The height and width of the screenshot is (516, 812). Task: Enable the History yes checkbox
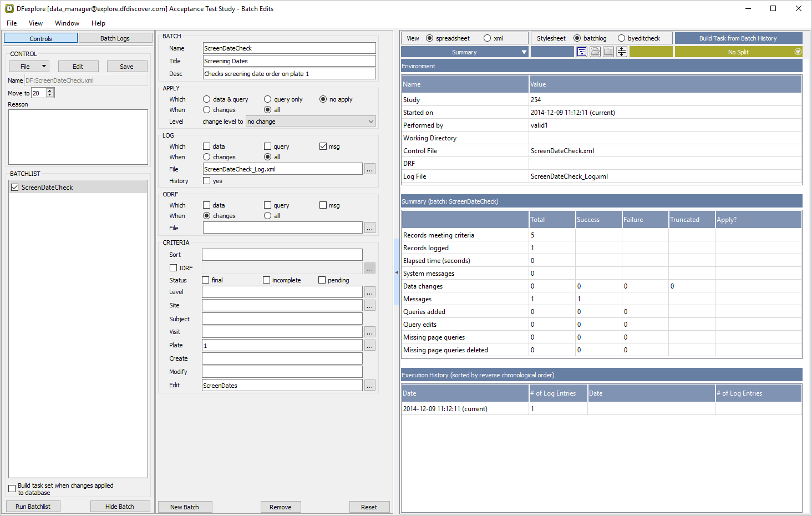(x=207, y=181)
